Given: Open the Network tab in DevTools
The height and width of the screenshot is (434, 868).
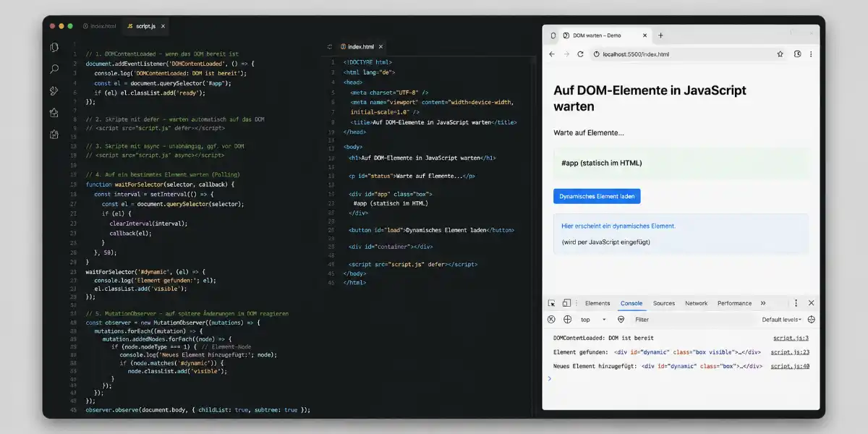Looking at the screenshot, I should tap(697, 303).
